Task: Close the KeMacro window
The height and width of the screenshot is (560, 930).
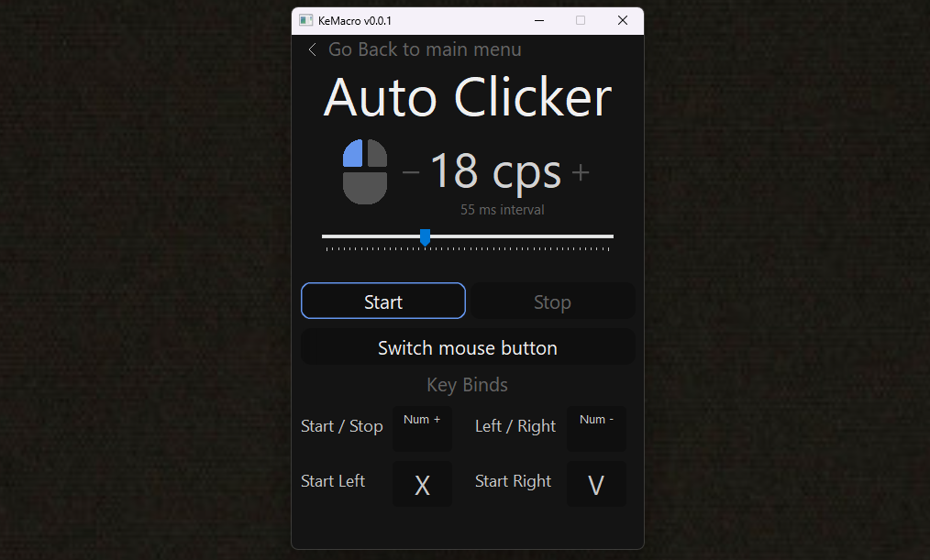Action: pyautogui.click(x=623, y=21)
